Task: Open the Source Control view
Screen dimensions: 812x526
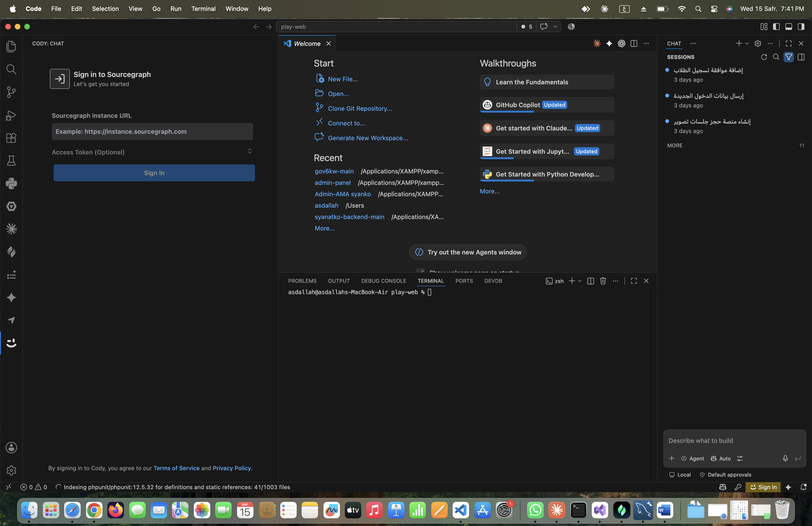Action: (x=11, y=92)
